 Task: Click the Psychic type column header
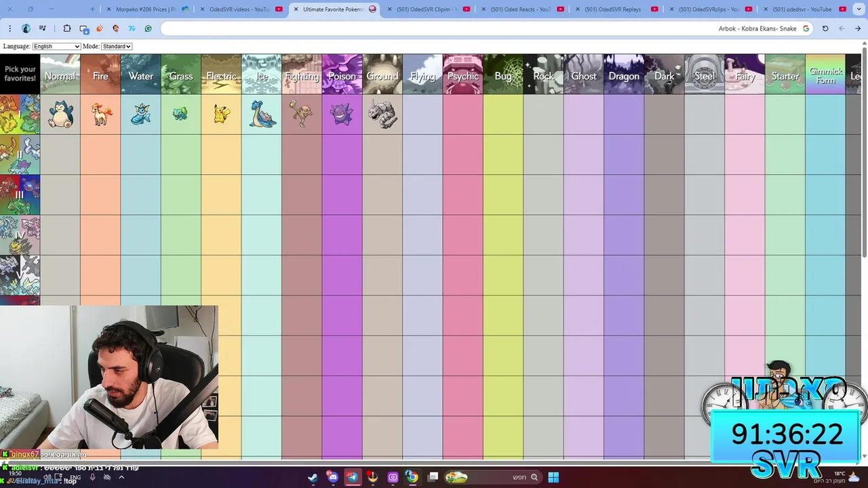(463, 75)
